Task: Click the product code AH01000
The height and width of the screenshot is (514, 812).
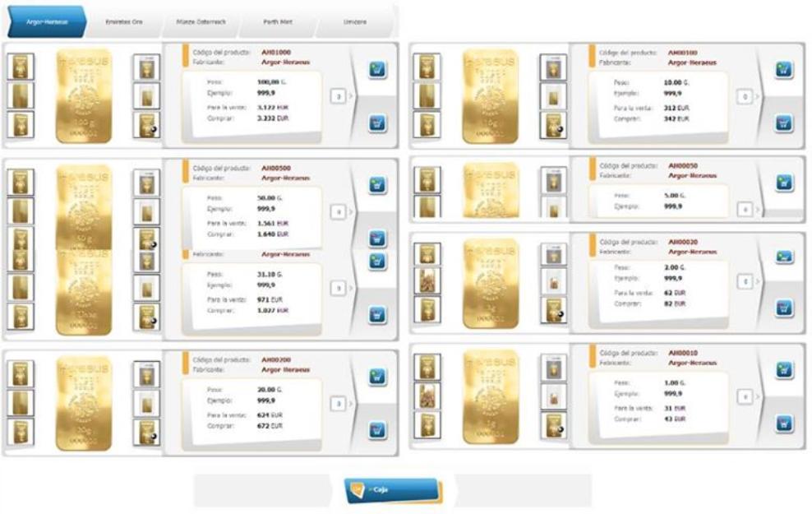Action: click(276, 53)
